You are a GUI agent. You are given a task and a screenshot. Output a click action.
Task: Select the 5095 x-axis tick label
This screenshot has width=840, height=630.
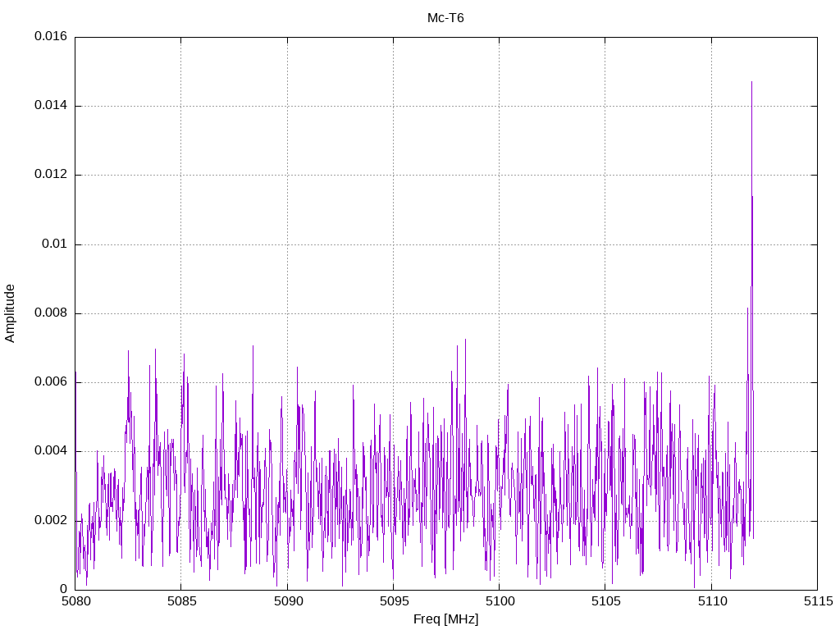tap(393, 602)
